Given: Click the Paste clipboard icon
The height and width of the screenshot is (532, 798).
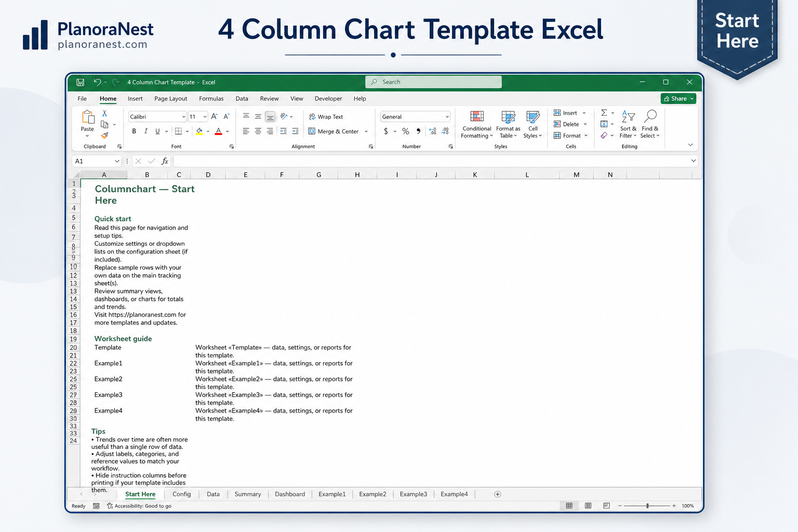Looking at the screenshot, I should pyautogui.click(x=87, y=117).
